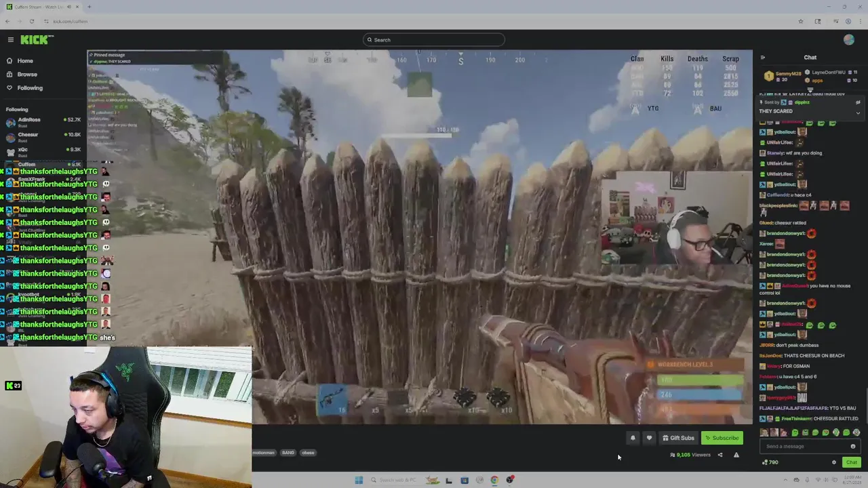The width and height of the screenshot is (868, 488).
Task: Click the Chat panel header title
Action: pyautogui.click(x=810, y=58)
